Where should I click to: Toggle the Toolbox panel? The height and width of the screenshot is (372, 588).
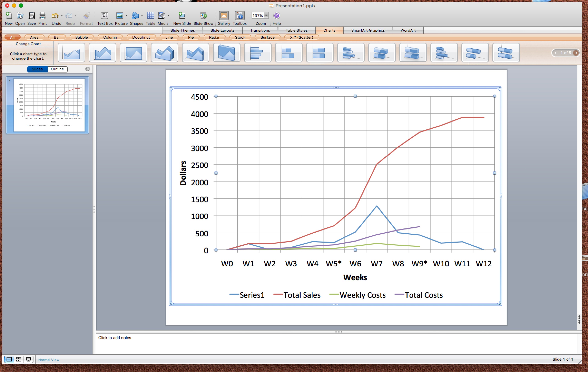[239, 16]
